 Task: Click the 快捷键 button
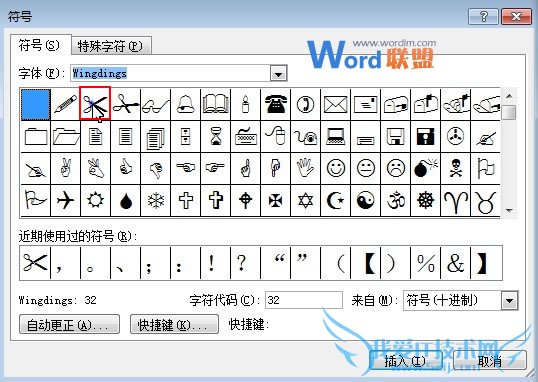174,324
